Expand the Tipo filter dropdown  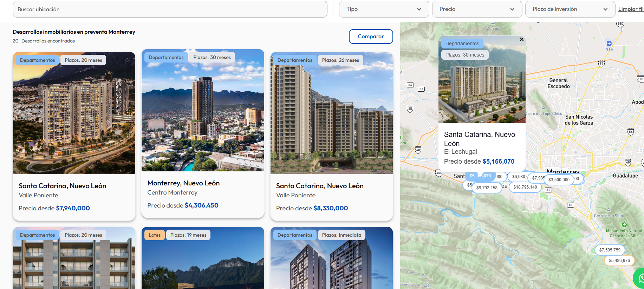pyautogui.click(x=384, y=9)
